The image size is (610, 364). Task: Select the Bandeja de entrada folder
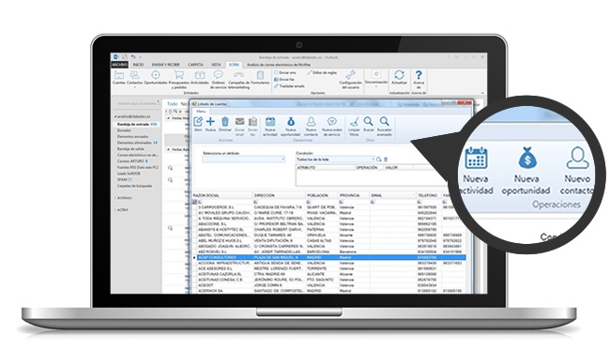[x=137, y=125]
